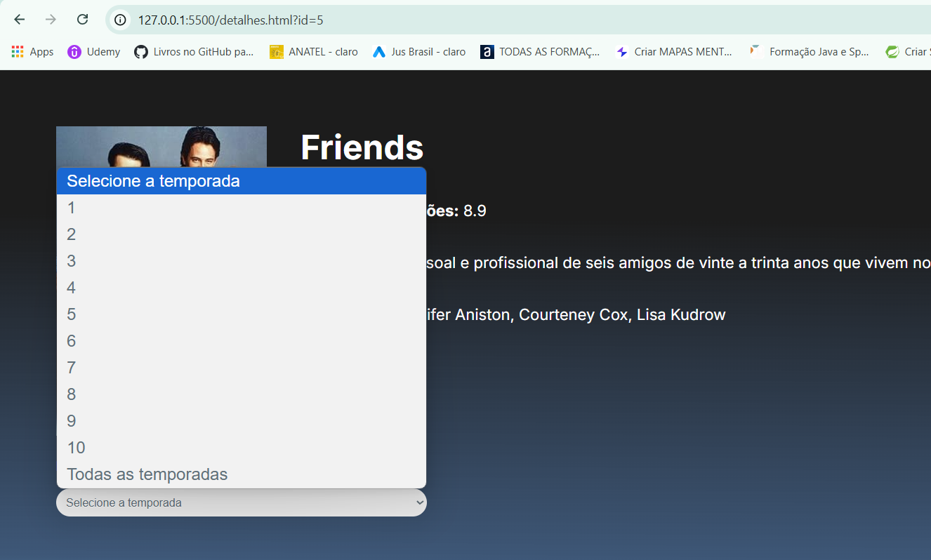
Task: Open Criar MAPAS MENT... bookmark
Action: [673, 52]
